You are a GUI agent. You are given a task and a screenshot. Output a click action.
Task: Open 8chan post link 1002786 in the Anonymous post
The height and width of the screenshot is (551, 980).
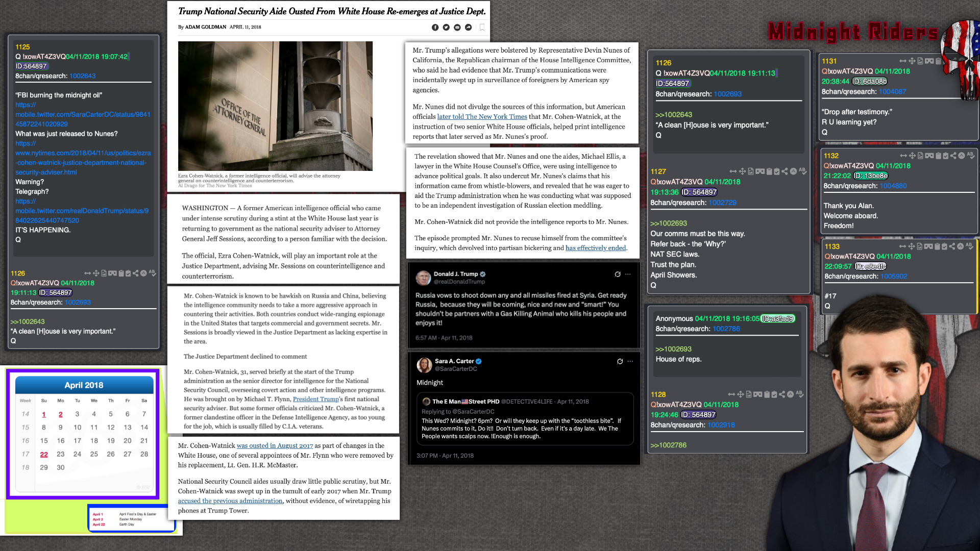pyautogui.click(x=726, y=329)
